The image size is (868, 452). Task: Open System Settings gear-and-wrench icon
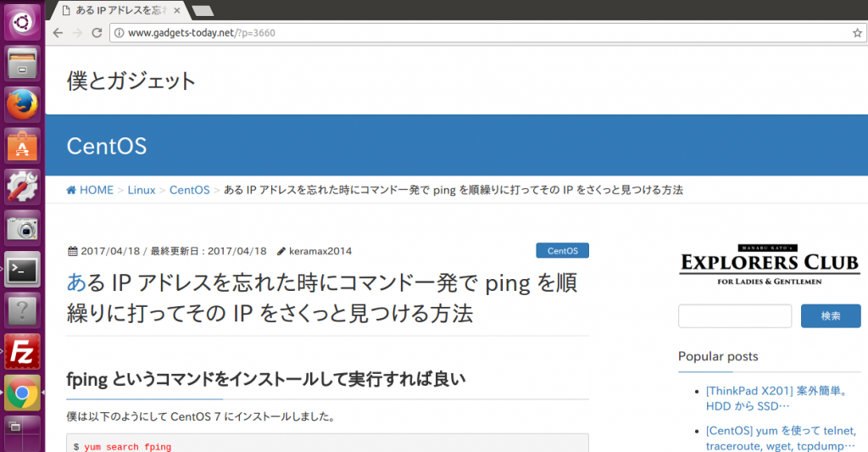click(22, 187)
